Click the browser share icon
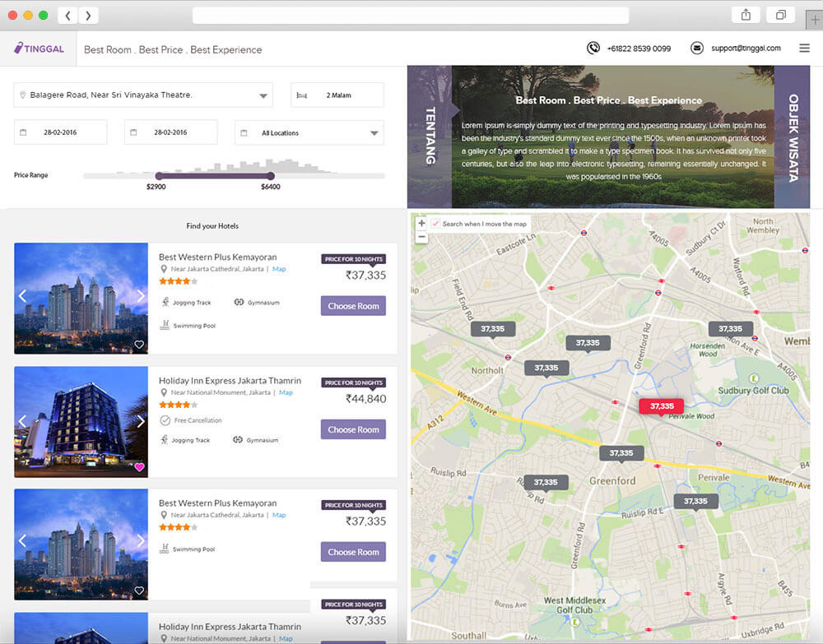The height and width of the screenshot is (644, 823). [746, 15]
